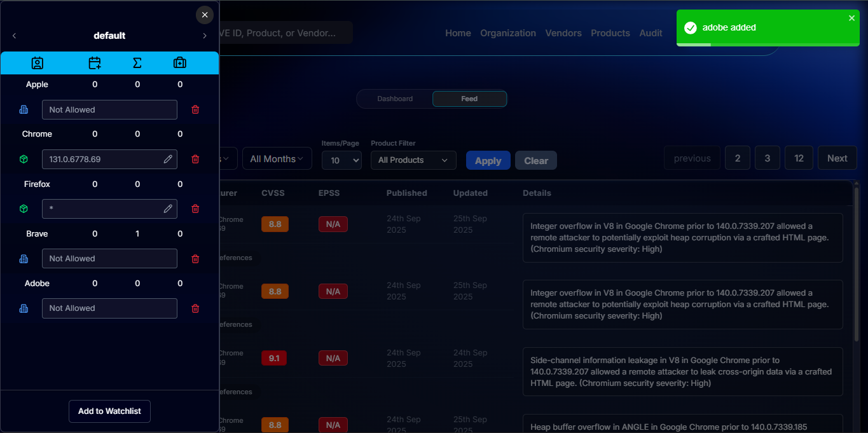Expand the All Products filter dropdown
This screenshot has width=868, height=433.
coord(413,160)
